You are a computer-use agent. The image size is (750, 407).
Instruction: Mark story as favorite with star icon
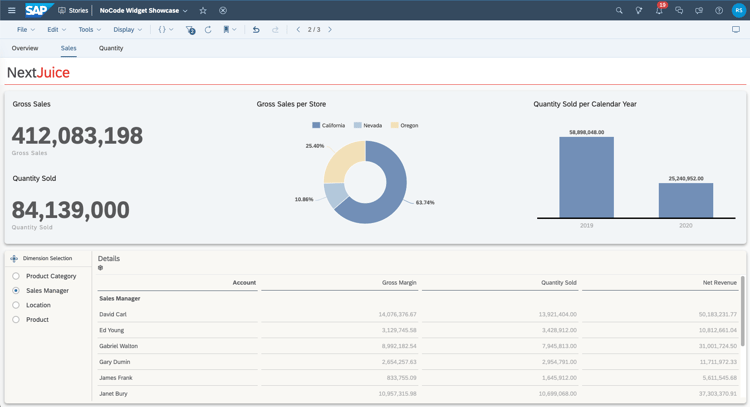pyautogui.click(x=203, y=10)
